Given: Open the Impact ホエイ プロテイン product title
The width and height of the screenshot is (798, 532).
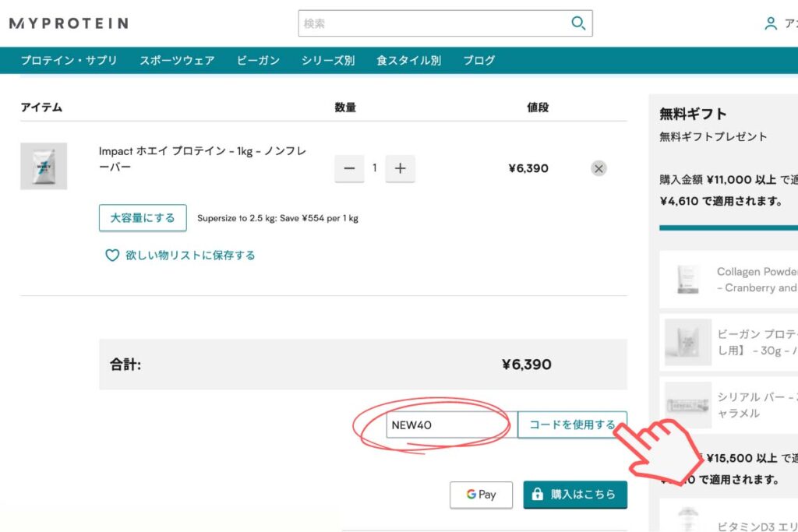Looking at the screenshot, I should click(203, 159).
